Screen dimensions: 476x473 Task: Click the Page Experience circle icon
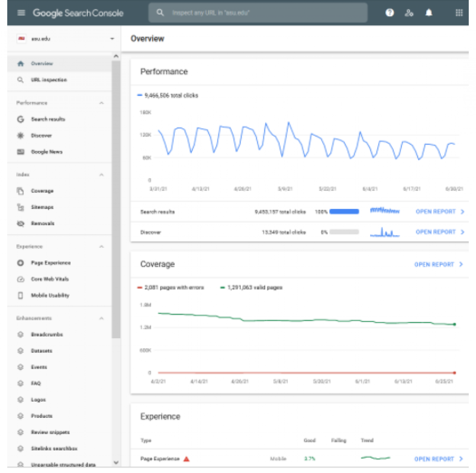(21, 263)
